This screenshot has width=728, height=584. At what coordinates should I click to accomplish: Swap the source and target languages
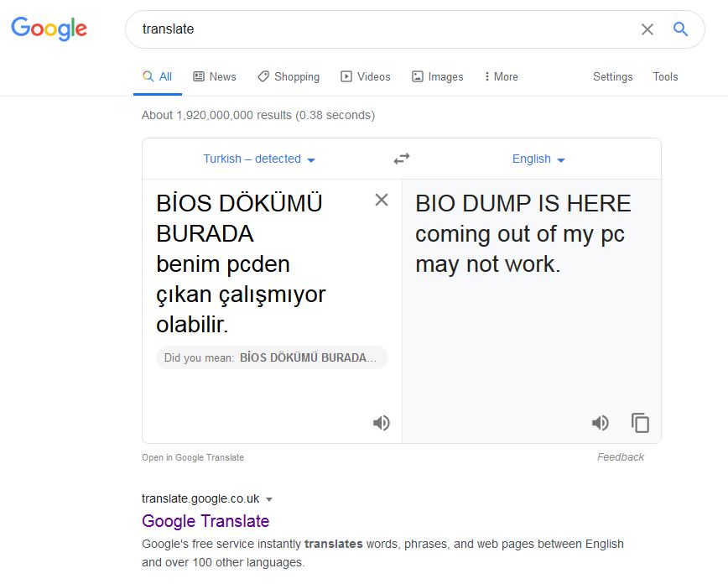click(402, 159)
